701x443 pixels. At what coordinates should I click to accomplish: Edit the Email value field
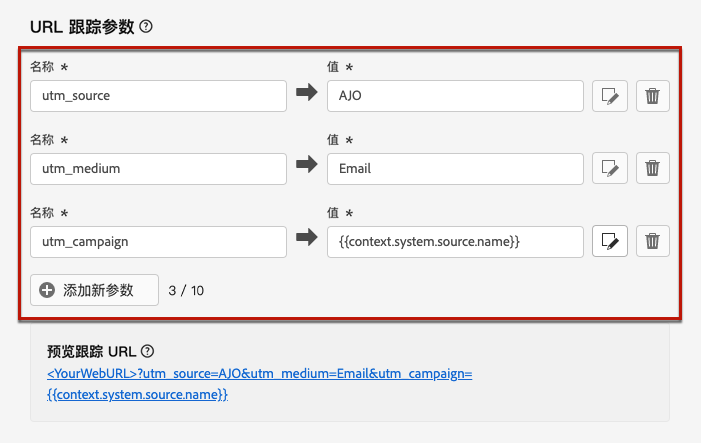click(455, 168)
